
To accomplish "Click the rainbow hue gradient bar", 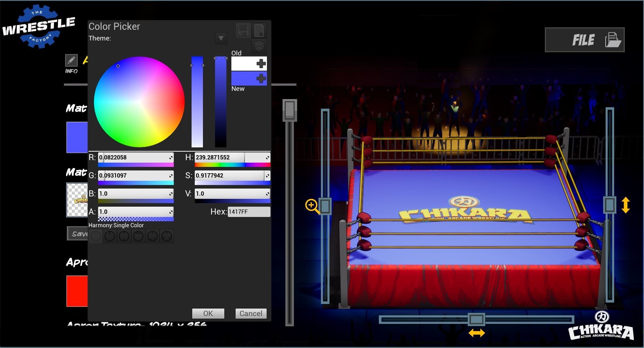I will 232,165.
